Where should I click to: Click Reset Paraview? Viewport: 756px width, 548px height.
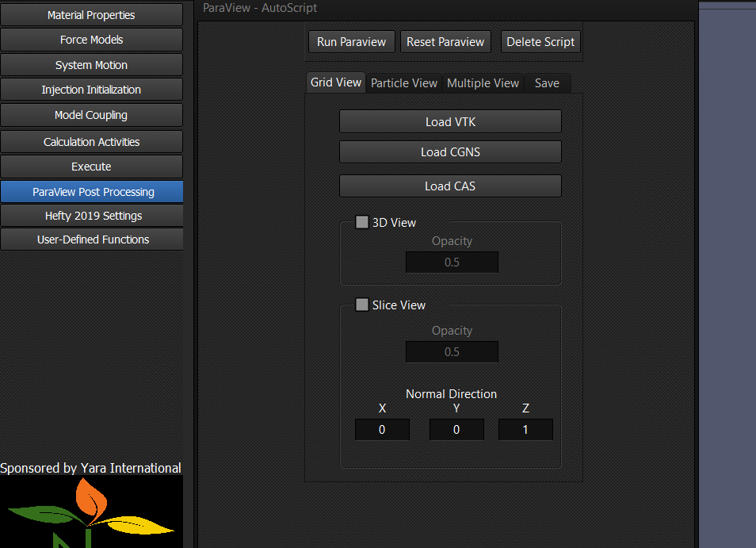445,42
